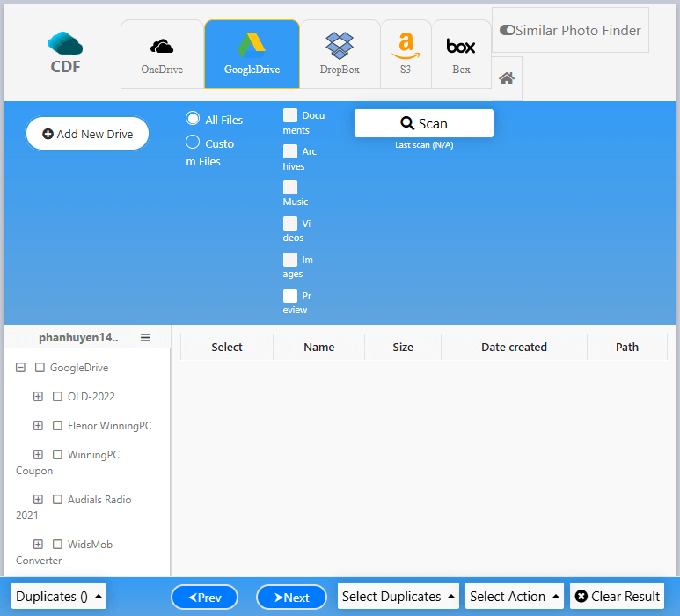Screen dimensions: 680x616
Task: Tick the OLD-2022 folder checkbox
Action: click(57, 397)
